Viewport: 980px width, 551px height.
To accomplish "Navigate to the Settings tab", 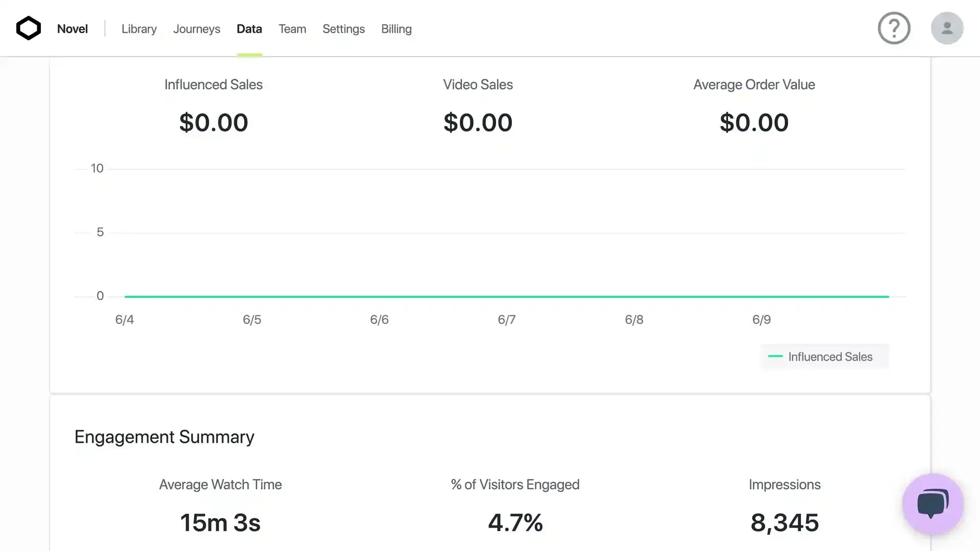I will 344,29.
